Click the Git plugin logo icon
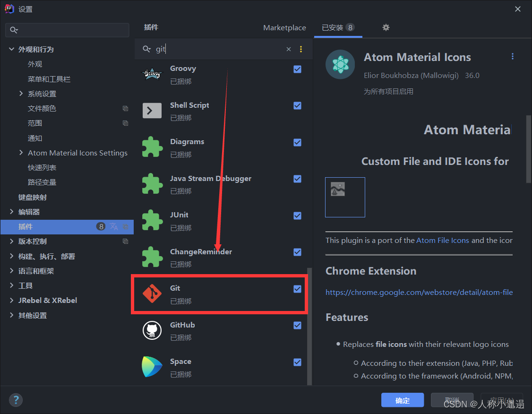The width and height of the screenshot is (532, 414). click(152, 293)
